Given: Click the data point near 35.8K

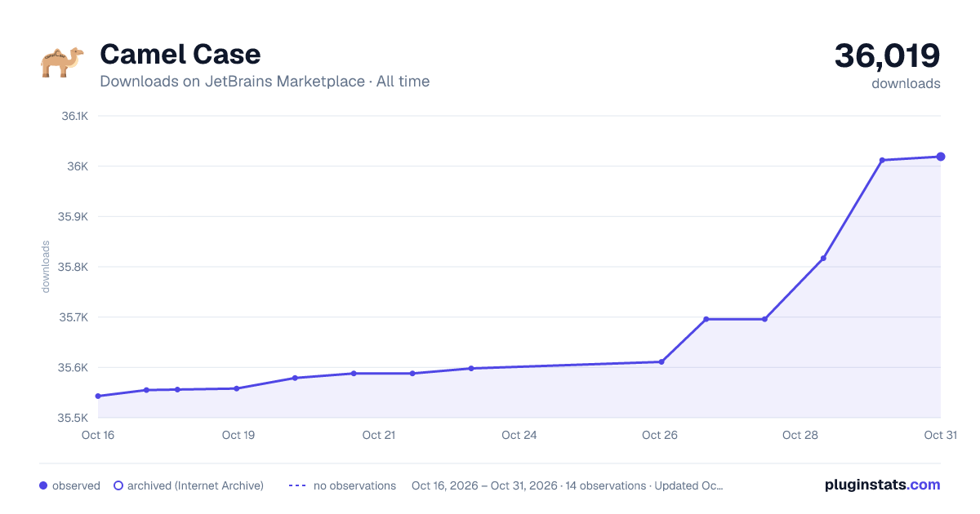Looking at the screenshot, I should pos(823,259).
